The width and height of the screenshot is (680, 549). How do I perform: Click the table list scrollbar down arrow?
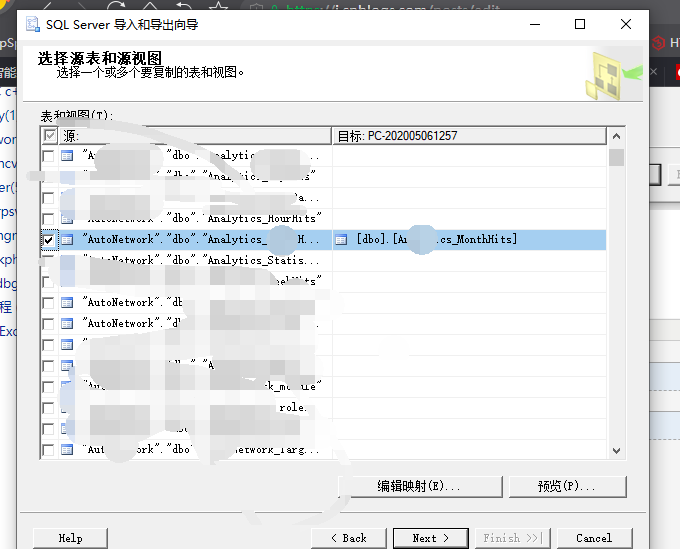point(616,451)
